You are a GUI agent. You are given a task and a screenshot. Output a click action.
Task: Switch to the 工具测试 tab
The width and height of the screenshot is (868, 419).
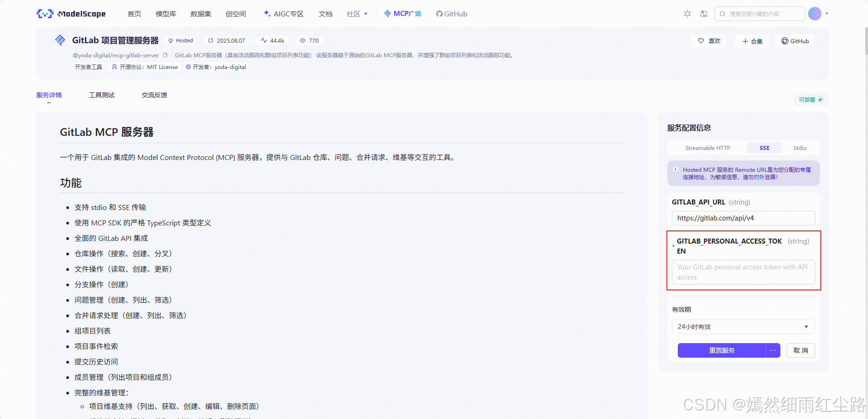(x=102, y=95)
